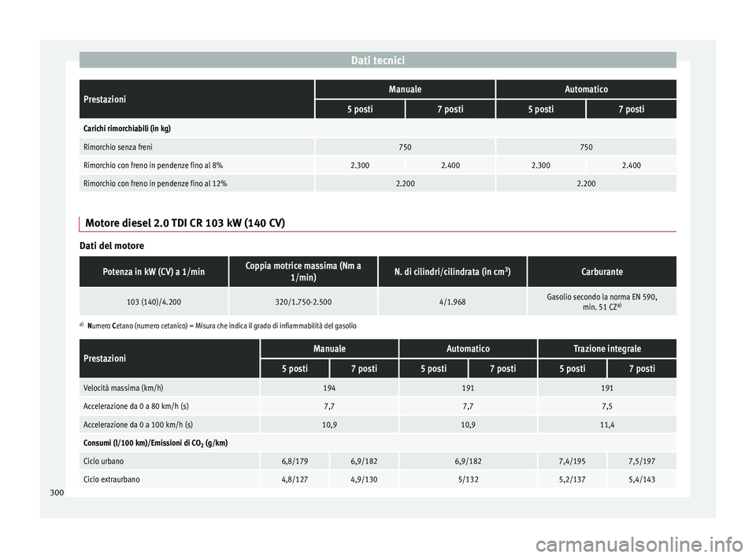Select the '11,4' acceleration value
The width and height of the screenshot is (756, 558).
point(607,425)
